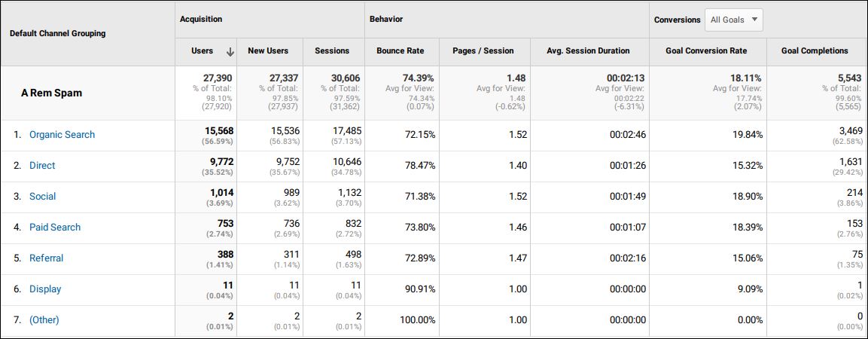Click Referral pages per session 1.47
This screenshot has width=868, height=339.
tap(517, 258)
